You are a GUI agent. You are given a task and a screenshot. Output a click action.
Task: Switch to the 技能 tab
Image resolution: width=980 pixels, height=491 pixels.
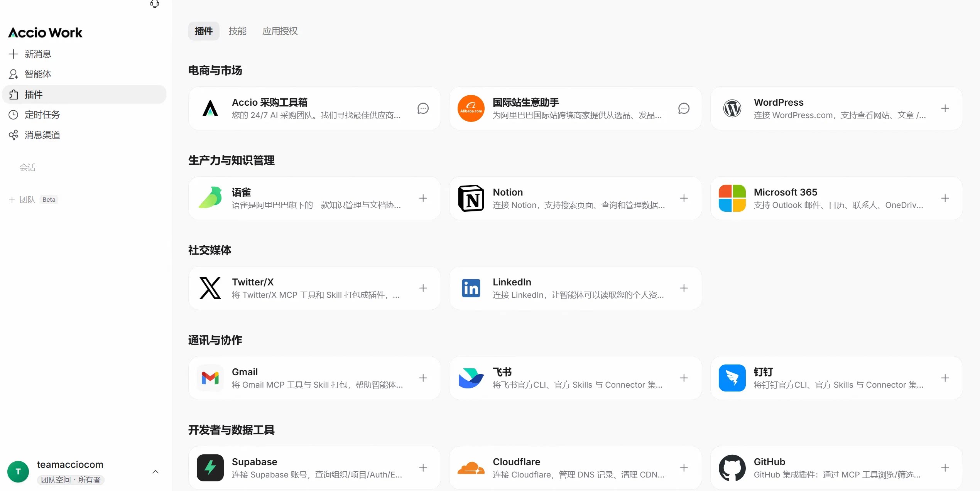click(237, 31)
